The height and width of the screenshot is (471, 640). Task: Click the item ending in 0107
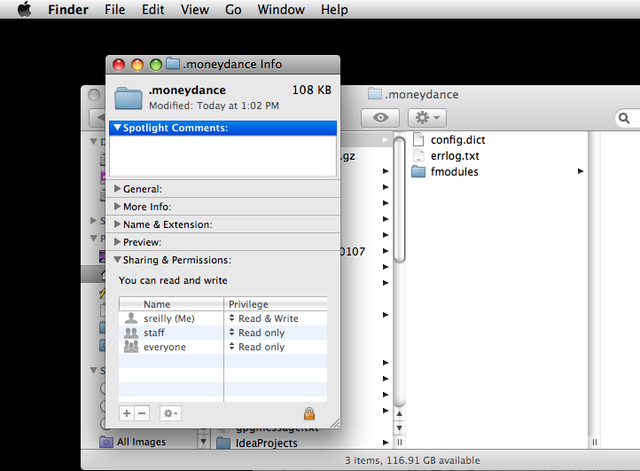(x=353, y=251)
